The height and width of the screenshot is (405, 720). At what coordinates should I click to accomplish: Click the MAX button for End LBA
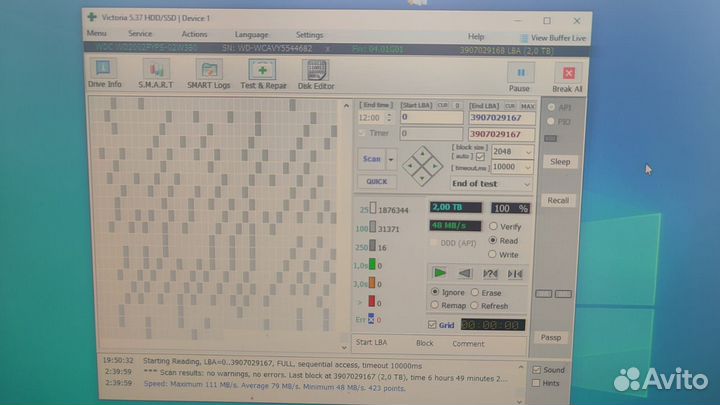[x=528, y=106]
